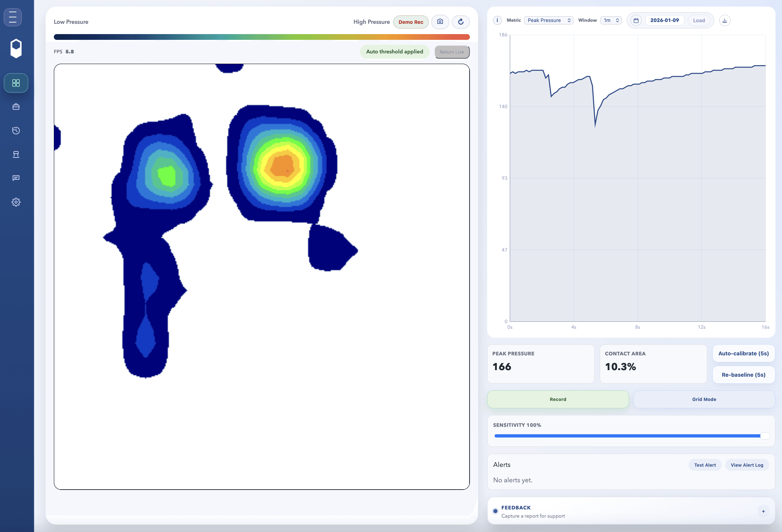The width and height of the screenshot is (782, 532).
Task: Click the bar chart icon button
Action: tap(724, 21)
